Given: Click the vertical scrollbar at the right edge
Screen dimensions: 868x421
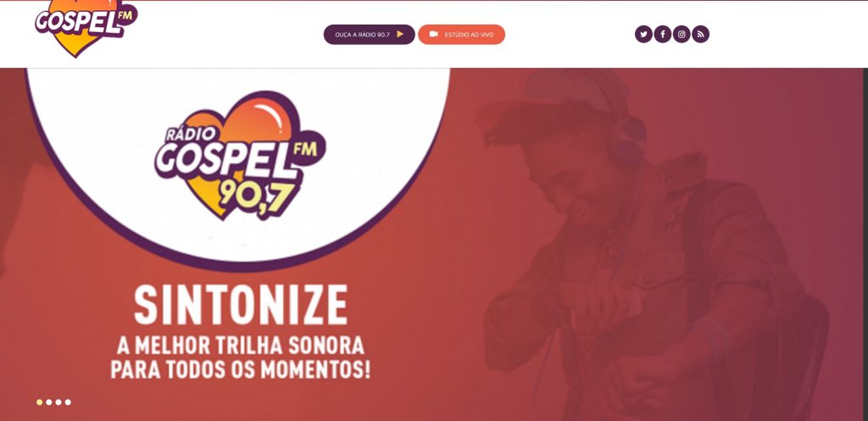Looking at the screenshot, I should click(865, 243).
